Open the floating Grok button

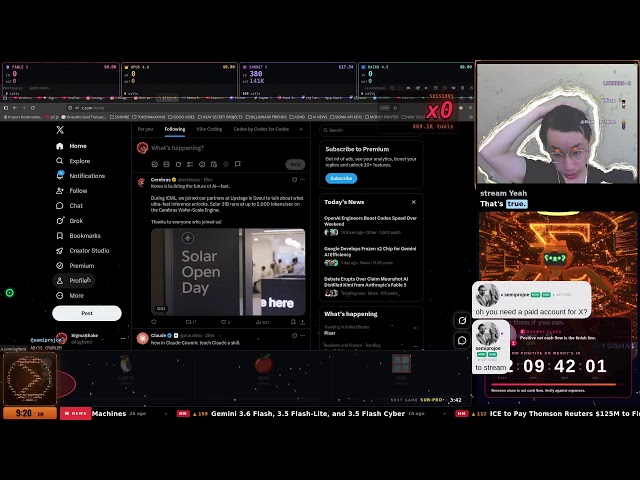462,320
